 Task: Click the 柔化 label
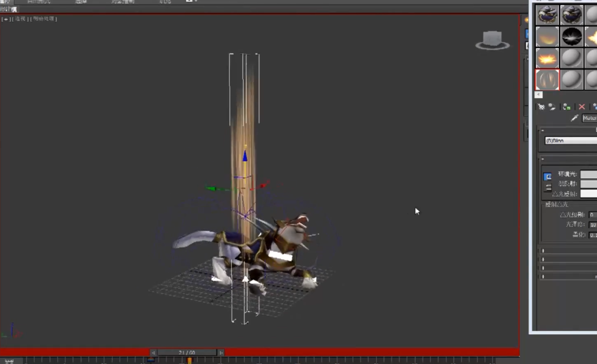click(x=578, y=235)
